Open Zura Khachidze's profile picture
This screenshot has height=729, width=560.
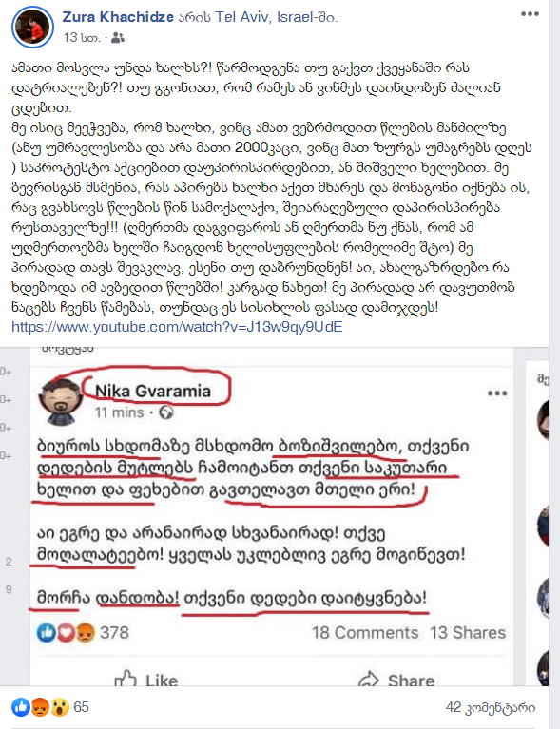click(32, 27)
